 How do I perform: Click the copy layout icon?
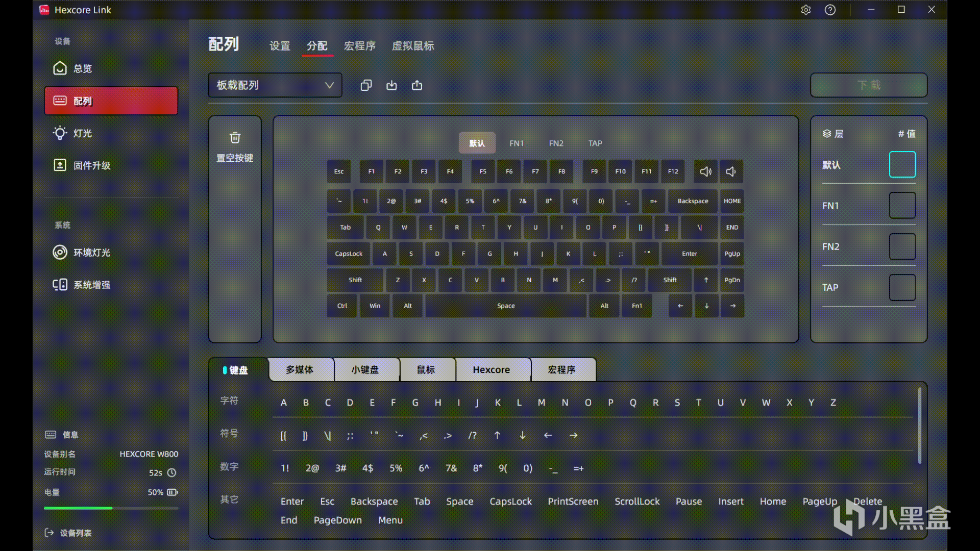pos(366,85)
